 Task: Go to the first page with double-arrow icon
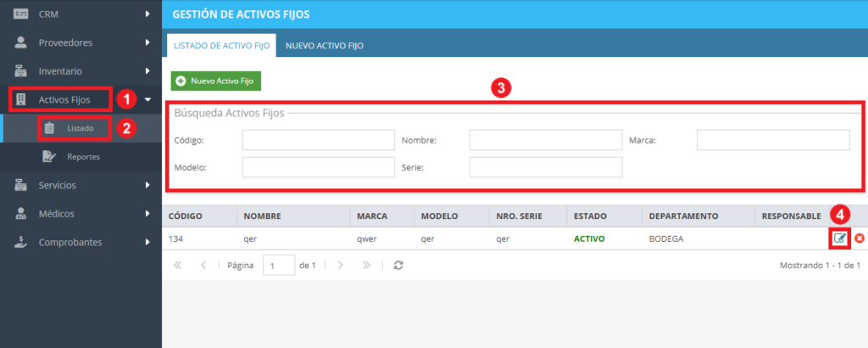[178, 266]
